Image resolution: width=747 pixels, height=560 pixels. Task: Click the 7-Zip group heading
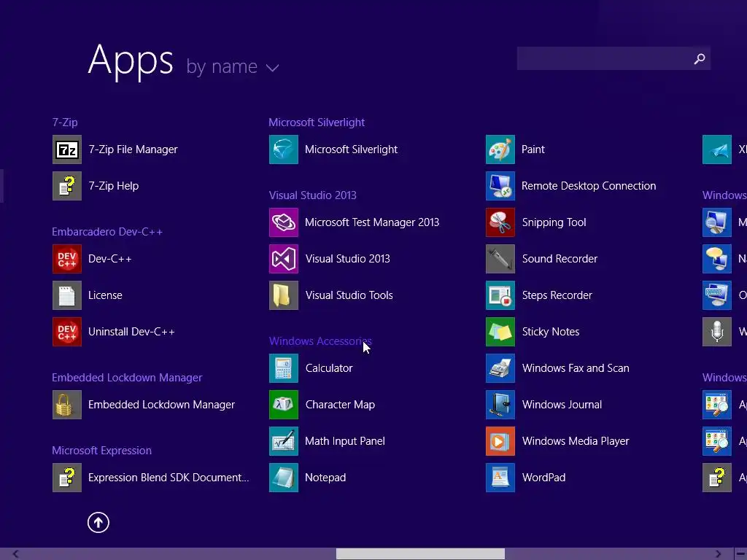point(65,122)
